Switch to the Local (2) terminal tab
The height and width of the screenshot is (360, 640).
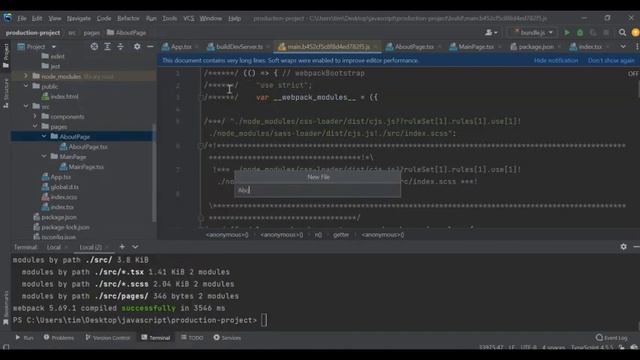(91, 247)
